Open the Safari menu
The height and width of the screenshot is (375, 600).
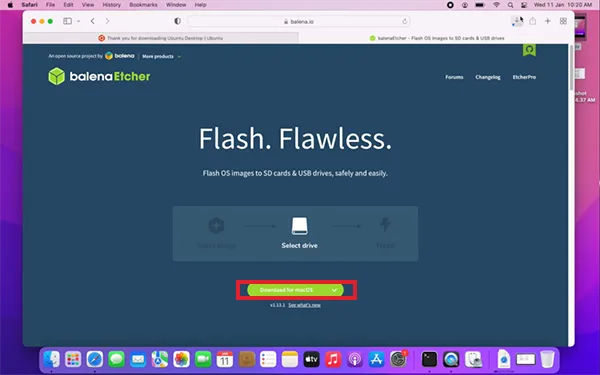click(x=29, y=5)
